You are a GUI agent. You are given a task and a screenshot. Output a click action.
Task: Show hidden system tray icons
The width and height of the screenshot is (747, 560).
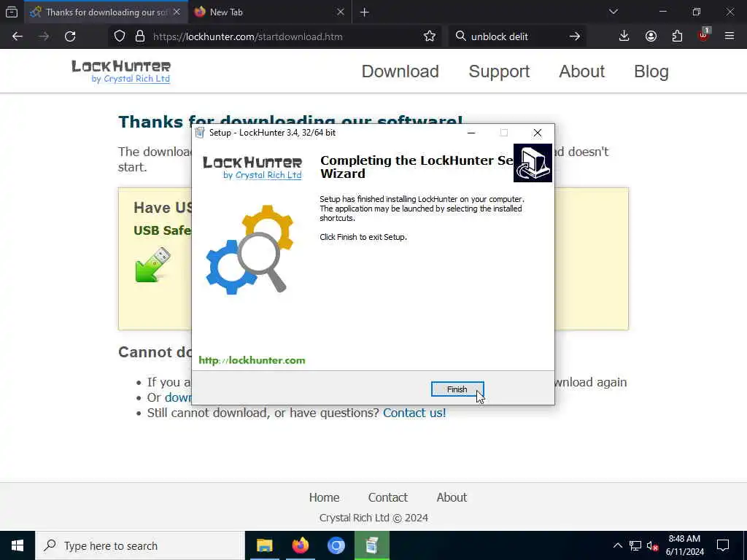[x=617, y=545]
